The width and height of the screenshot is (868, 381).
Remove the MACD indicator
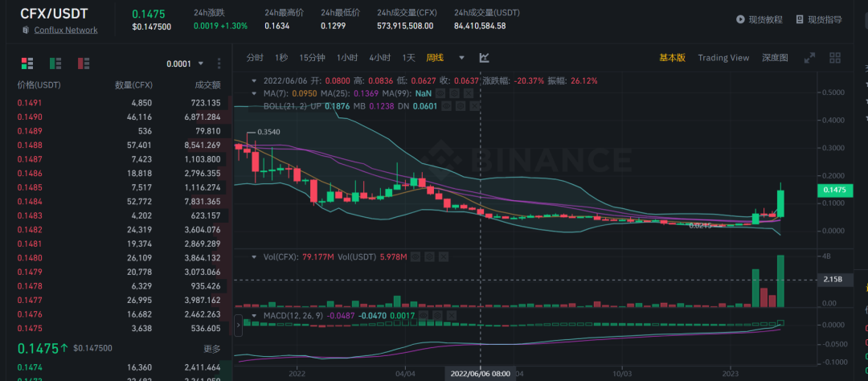452,316
